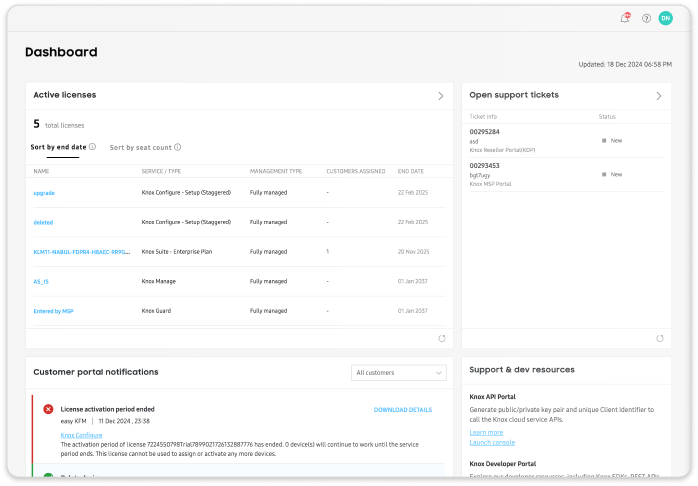The image size is (698, 486).
Task: Open the DN user avatar menu
Action: click(x=666, y=18)
